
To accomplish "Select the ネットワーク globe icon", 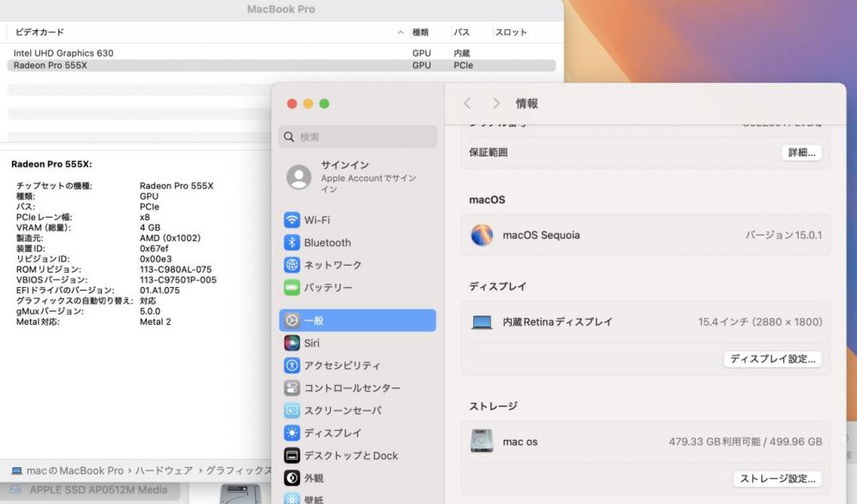I will click(x=292, y=265).
